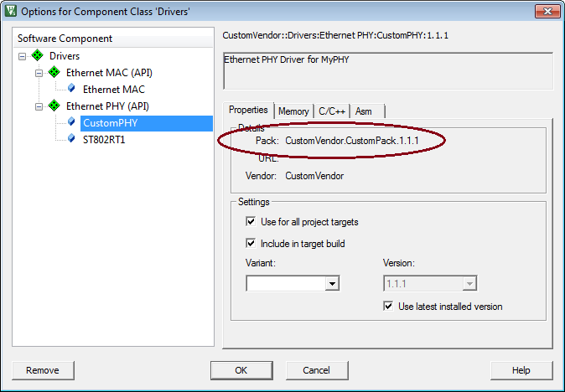Click the blue CustomPHY component icon
This screenshot has height=392, width=565.
pyautogui.click(x=72, y=122)
